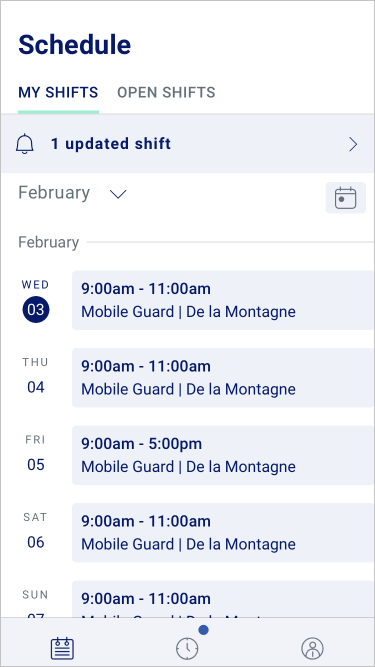View the 1 updated shift banner
The width and height of the screenshot is (375, 667).
click(x=188, y=144)
